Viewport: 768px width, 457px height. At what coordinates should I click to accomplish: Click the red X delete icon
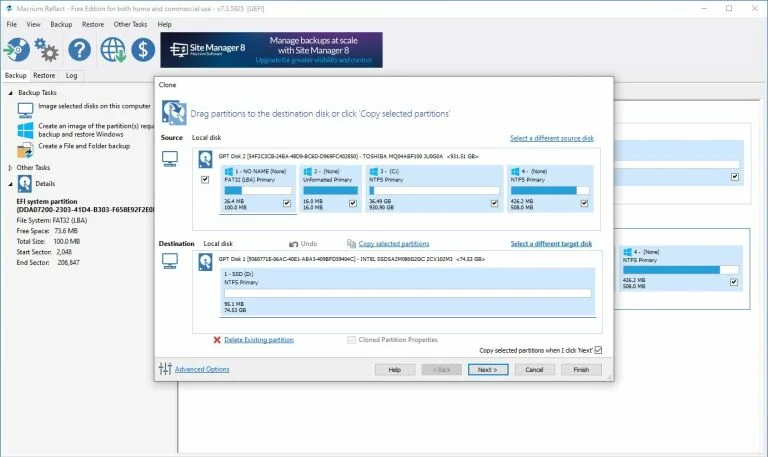(217, 339)
